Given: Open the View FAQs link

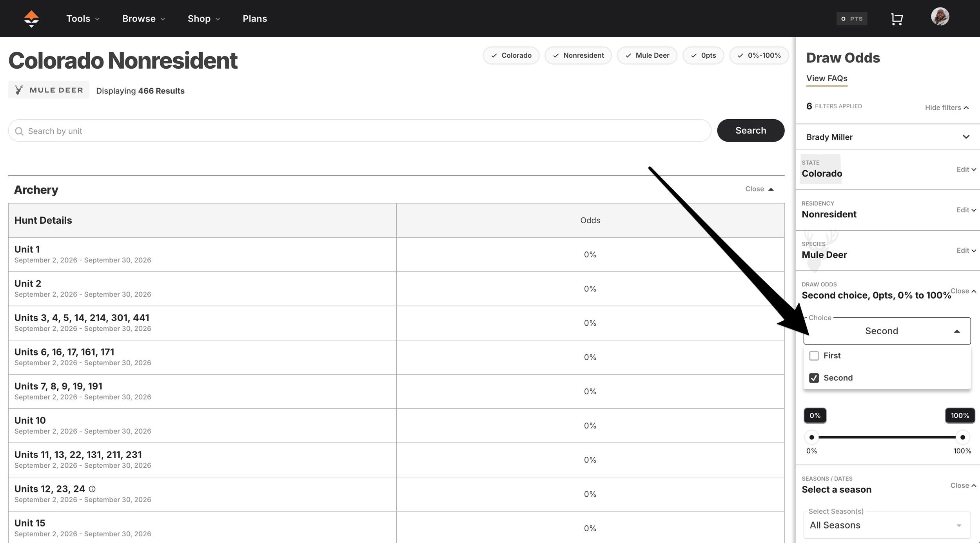Looking at the screenshot, I should (827, 78).
